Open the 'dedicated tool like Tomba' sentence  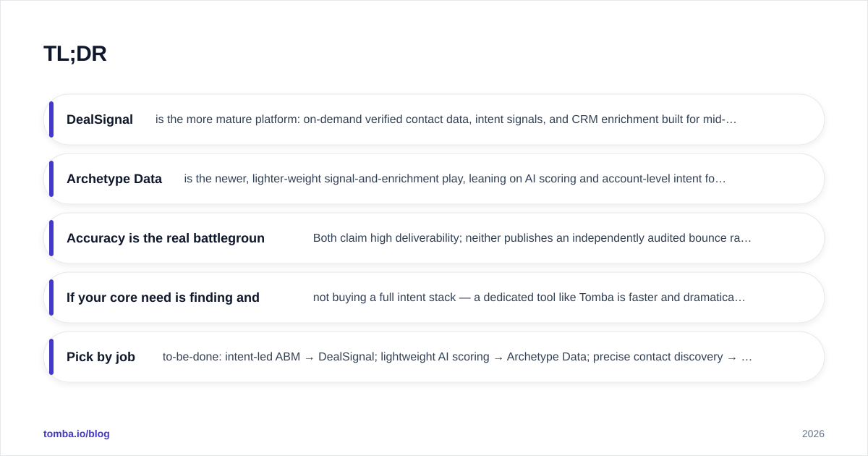[x=529, y=297]
